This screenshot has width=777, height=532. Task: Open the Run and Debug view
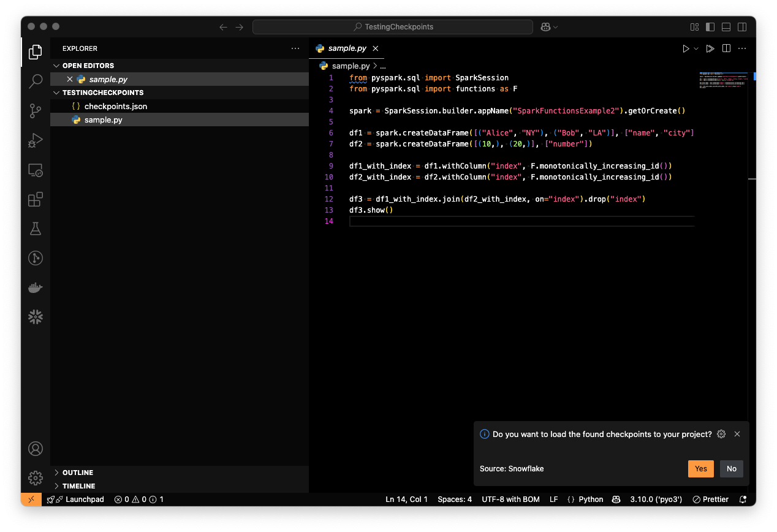coord(35,140)
